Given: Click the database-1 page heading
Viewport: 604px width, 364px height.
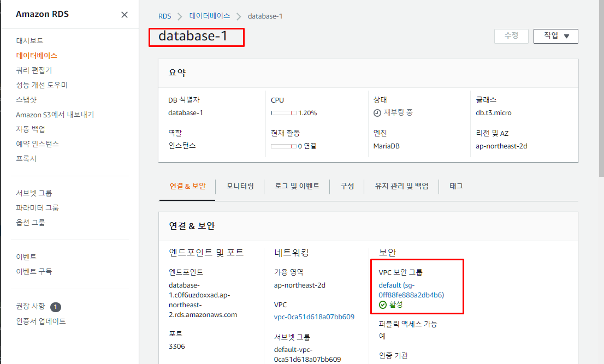Looking at the screenshot, I should tap(193, 36).
